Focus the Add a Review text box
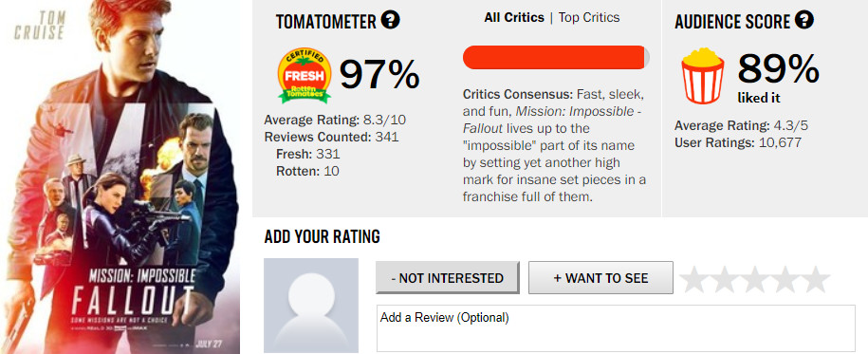The height and width of the screenshot is (354, 868). tap(616, 328)
